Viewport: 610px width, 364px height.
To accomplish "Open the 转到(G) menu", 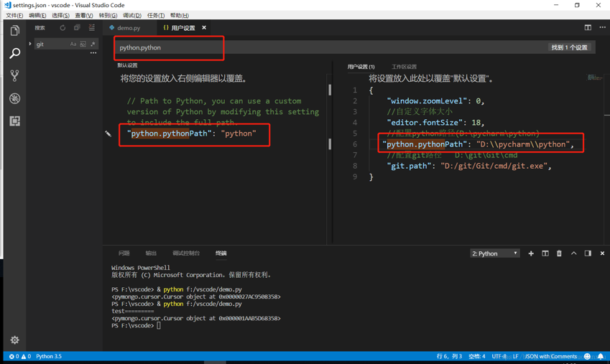I will tap(108, 15).
